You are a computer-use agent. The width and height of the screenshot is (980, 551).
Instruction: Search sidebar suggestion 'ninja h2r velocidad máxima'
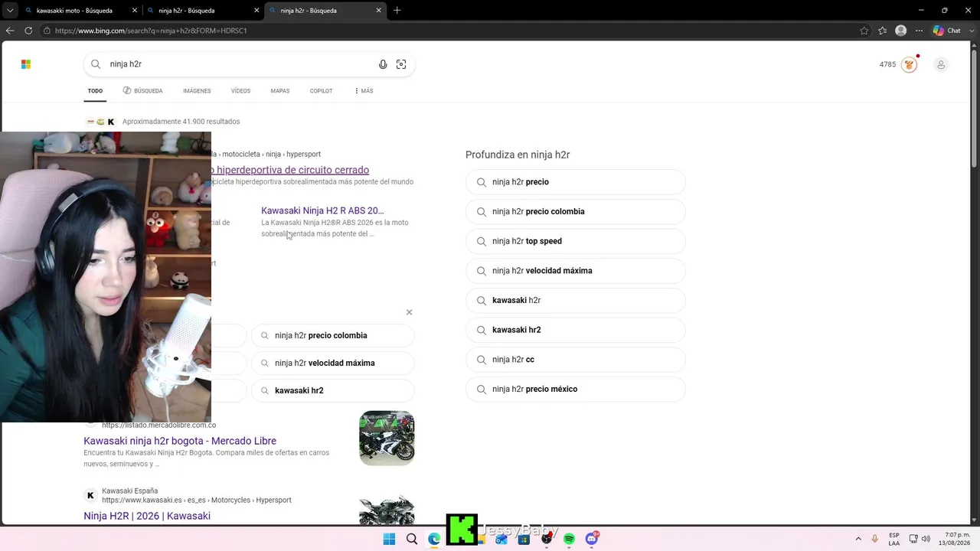point(576,271)
